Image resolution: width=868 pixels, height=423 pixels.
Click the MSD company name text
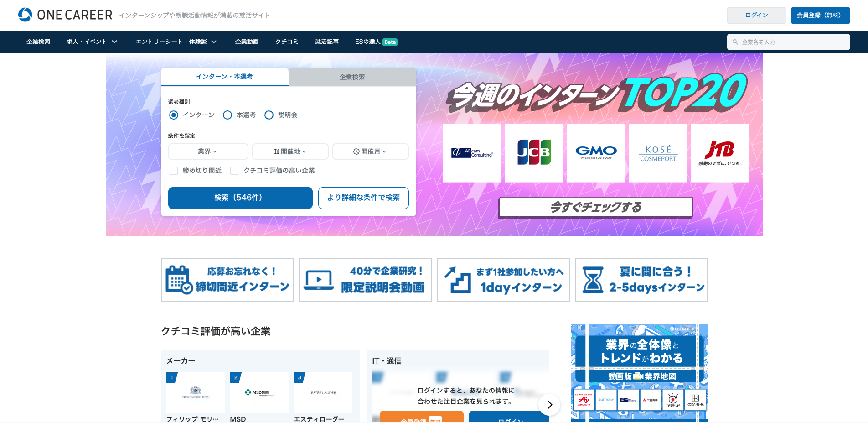tap(238, 419)
